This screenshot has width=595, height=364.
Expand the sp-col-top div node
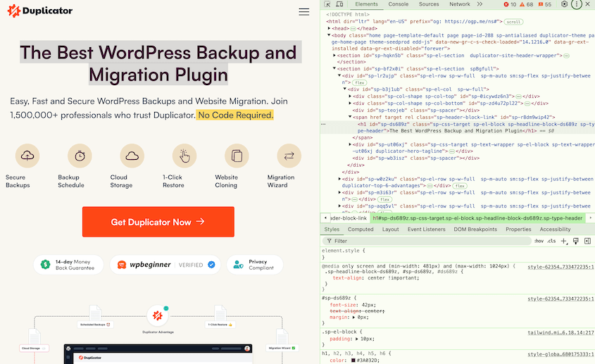tap(350, 96)
